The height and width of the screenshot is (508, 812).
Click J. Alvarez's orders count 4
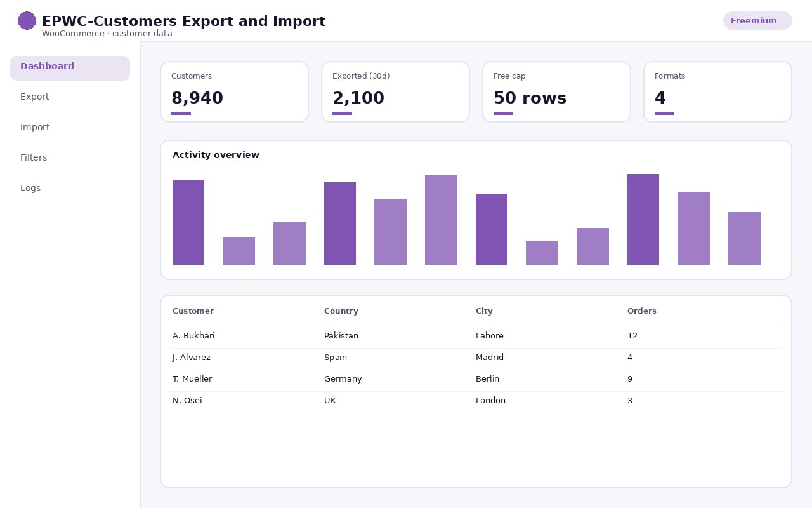point(630,358)
